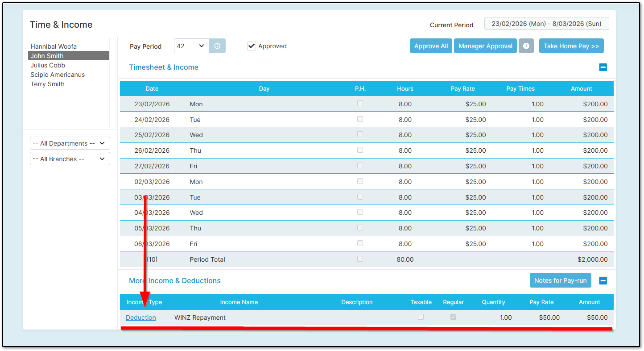Uncheck the Approved checkbox

[252, 46]
